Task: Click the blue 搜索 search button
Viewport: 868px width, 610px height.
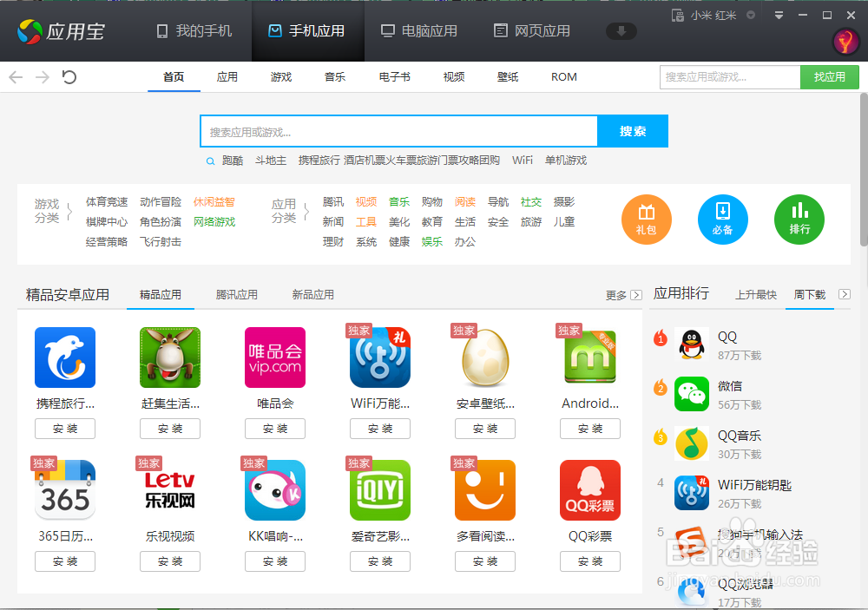Action: point(633,130)
